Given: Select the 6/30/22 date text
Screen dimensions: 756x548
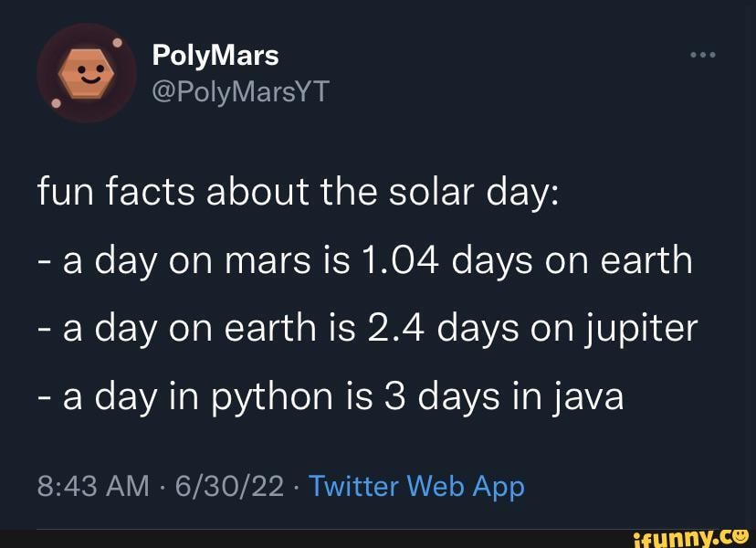Looking at the screenshot, I should click(x=222, y=487).
